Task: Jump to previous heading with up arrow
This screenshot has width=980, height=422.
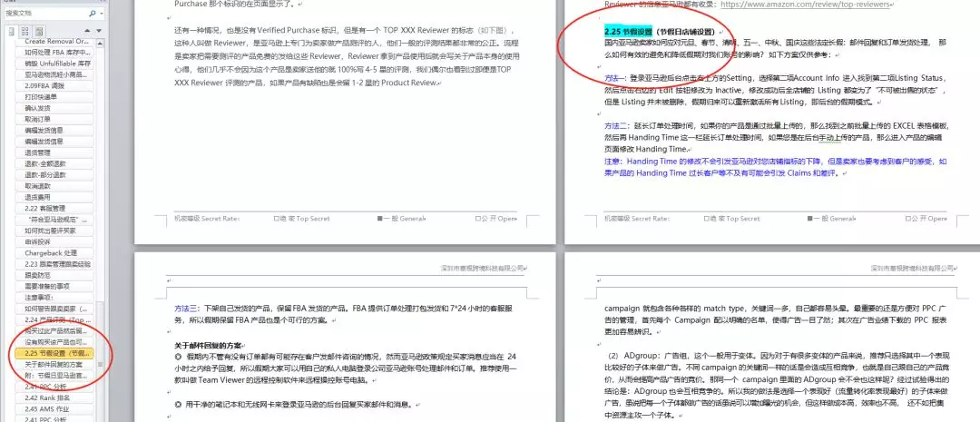Action: pyautogui.click(x=87, y=31)
